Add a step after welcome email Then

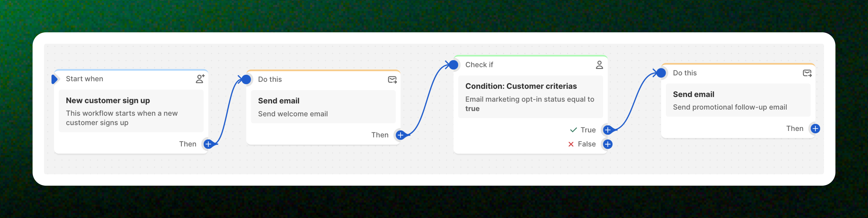[x=400, y=135]
